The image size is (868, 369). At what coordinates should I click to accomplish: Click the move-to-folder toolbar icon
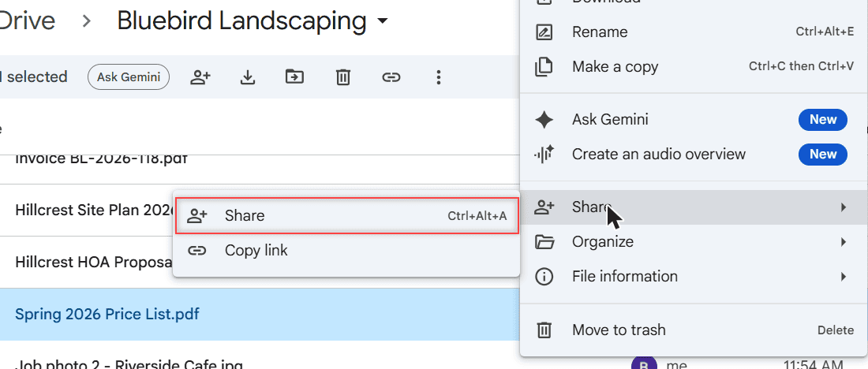click(294, 76)
